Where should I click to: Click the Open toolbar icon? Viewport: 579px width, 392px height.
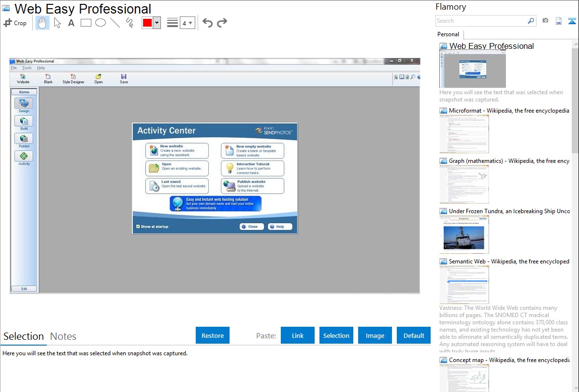tap(98, 79)
